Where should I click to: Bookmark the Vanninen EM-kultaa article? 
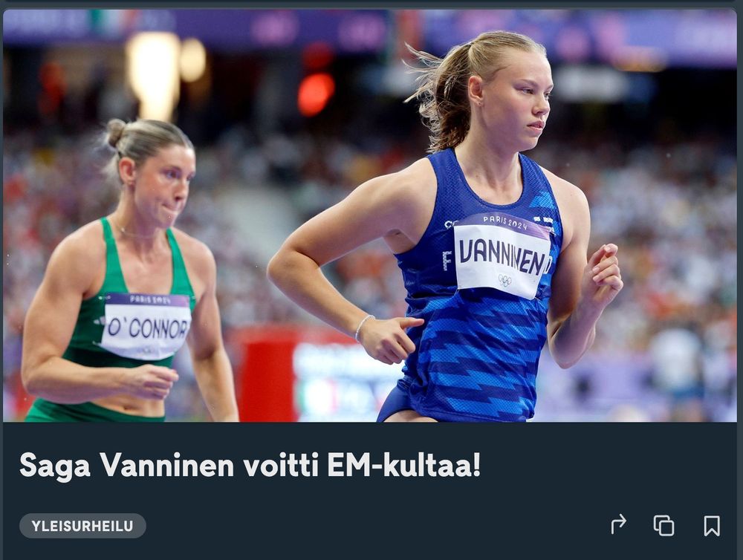712,526
